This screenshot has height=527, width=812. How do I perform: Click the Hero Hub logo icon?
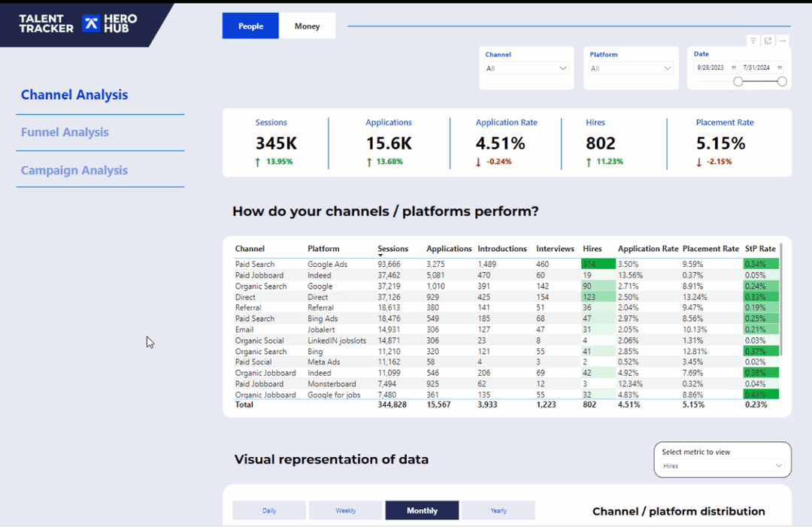[x=91, y=23]
